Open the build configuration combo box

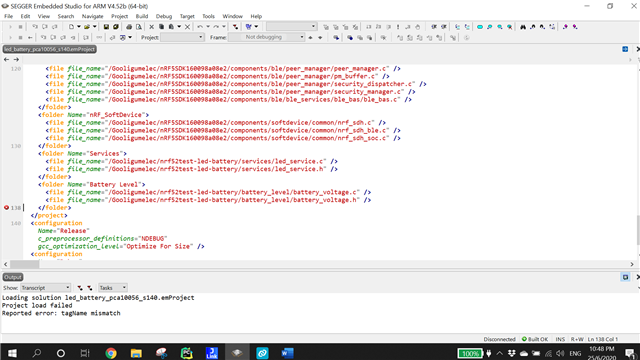[291, 27]
